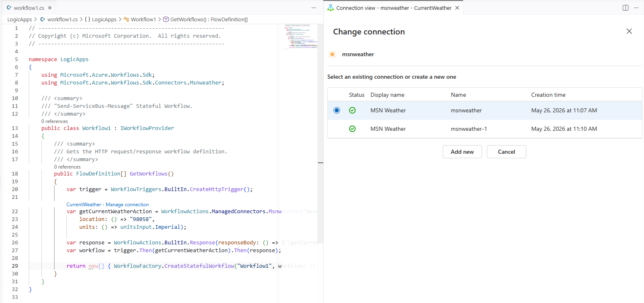Click green status check for msnweather-1 row
Image resolution: width=644 pixels, height=303 pixels.
tap(352, 129)
